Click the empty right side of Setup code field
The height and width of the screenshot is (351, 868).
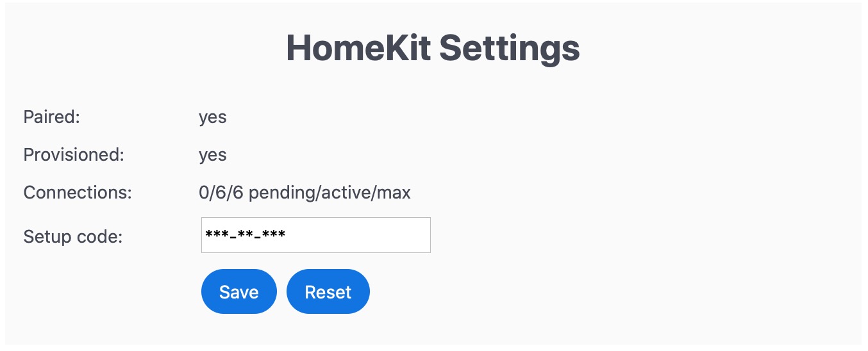(359, 235)
